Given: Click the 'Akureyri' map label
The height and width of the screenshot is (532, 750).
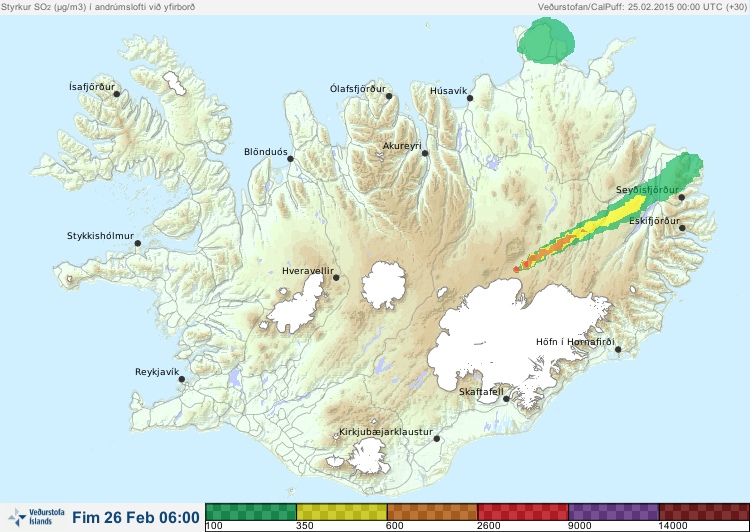Looking at the screenshot, I should tap(402, 146).
